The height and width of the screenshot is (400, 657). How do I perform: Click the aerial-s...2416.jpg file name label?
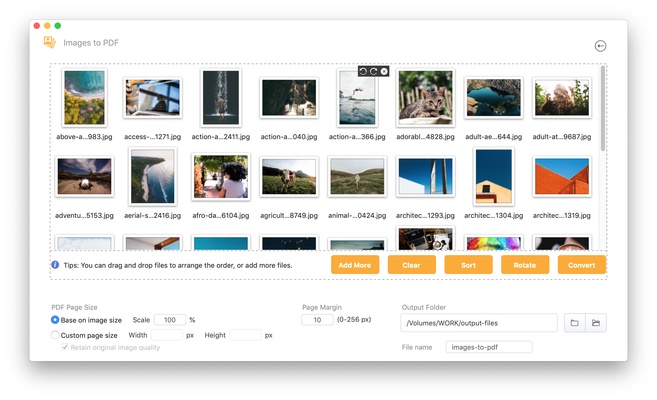point(153,215)
